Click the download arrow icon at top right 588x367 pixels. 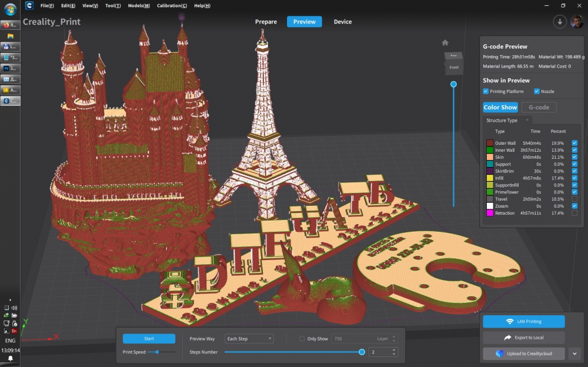click(559, 22)
